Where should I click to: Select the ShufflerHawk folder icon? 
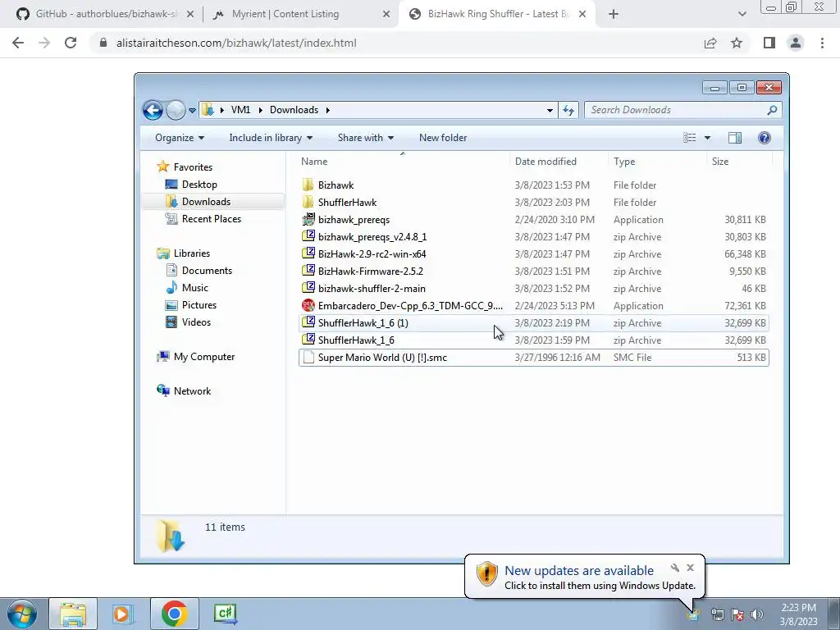pos(308,202)
